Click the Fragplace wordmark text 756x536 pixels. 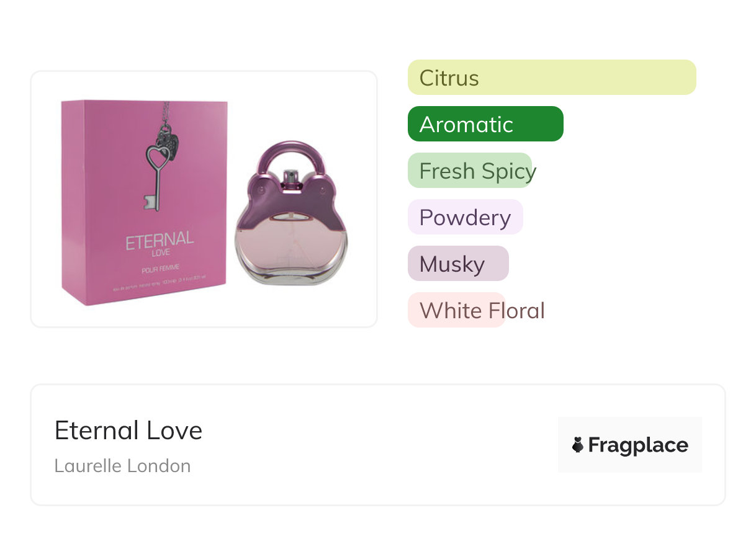(x=638, y=445)
